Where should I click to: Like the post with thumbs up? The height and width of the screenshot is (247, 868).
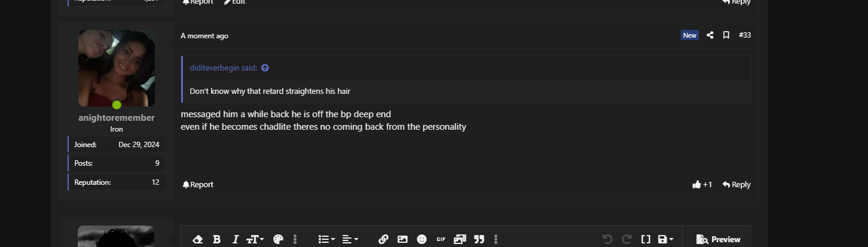coord(702,184)
